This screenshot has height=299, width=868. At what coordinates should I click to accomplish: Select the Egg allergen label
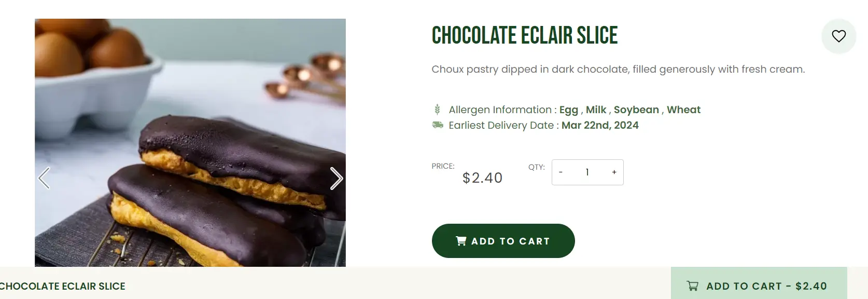[568, 110]
